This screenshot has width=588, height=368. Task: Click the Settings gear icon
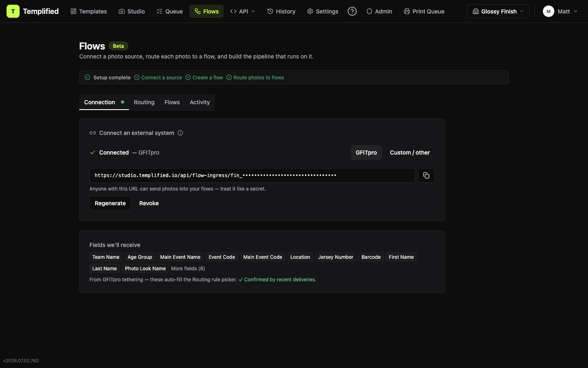[x=310, y=11]
